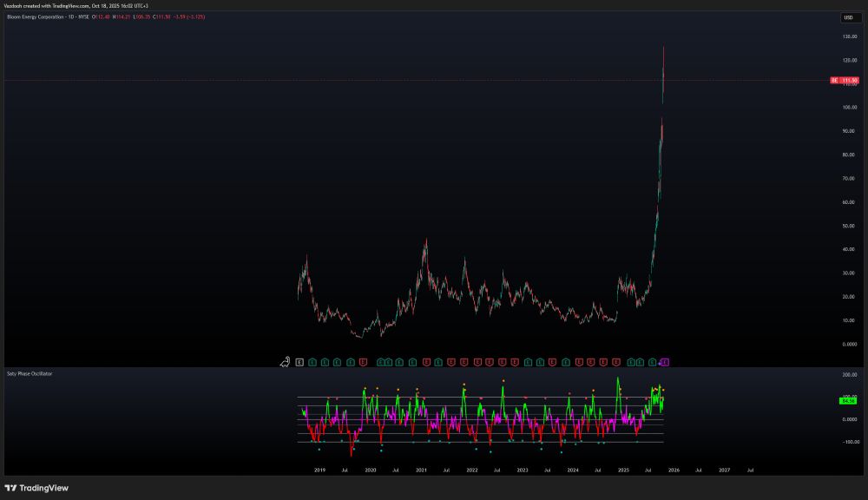
Task: Click the 'Vazdooh created with TradingView.com' header text
Action: pyautogui.click(x=47, y=5)
